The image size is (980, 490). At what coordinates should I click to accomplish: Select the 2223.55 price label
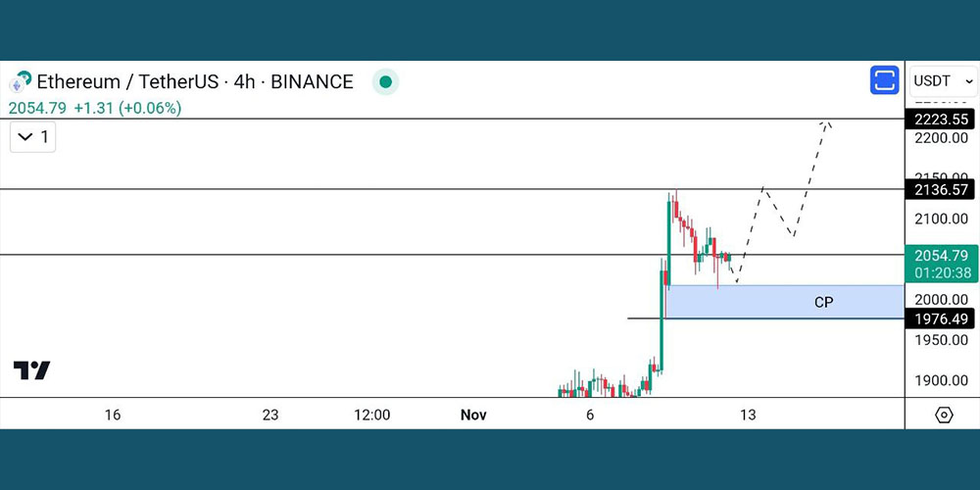pyautogui.click(x=942, y=119)
